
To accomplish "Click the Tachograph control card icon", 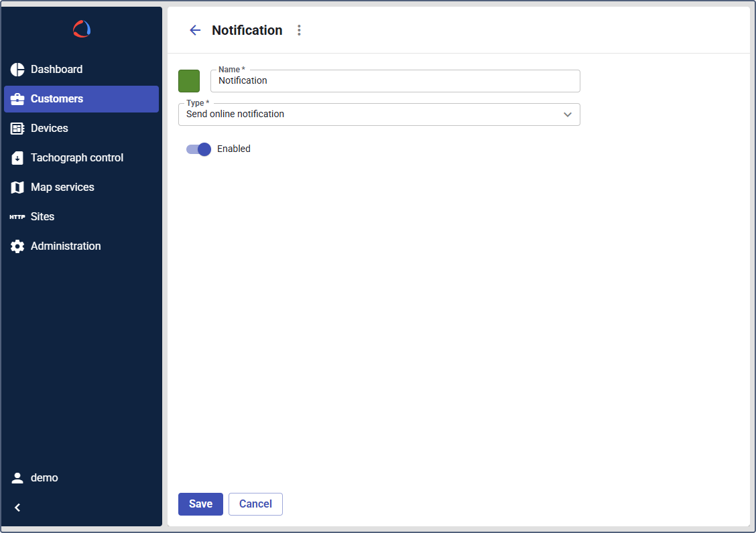I will point(17,158).
